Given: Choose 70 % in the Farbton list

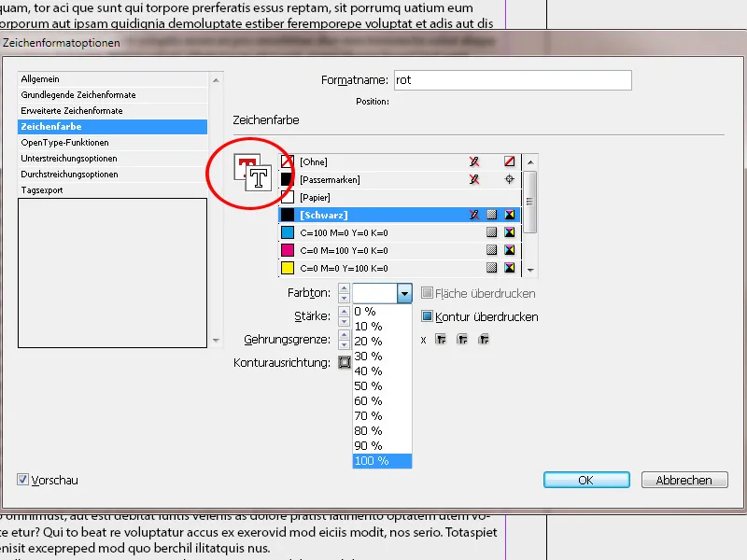Looking at the screenshot, I should pyautogui.click(x=382, y=415).
